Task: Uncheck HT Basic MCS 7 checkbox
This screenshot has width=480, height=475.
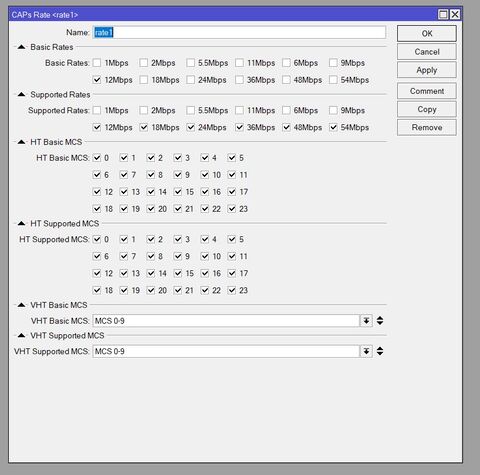Action: [x=124, y=175]
